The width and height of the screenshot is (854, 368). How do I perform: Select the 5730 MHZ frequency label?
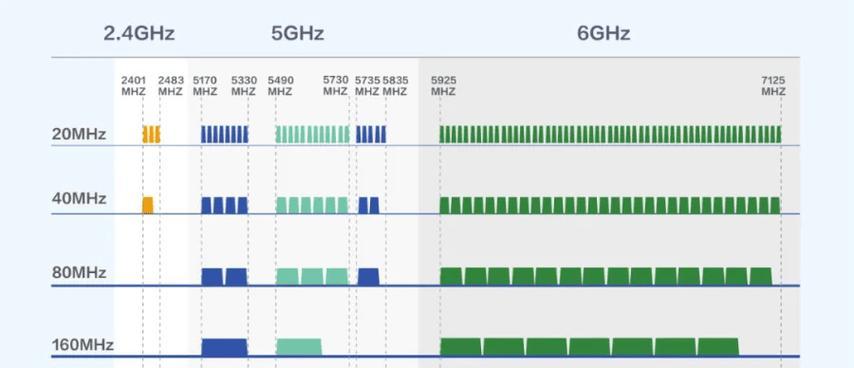[x=336, y=85]
